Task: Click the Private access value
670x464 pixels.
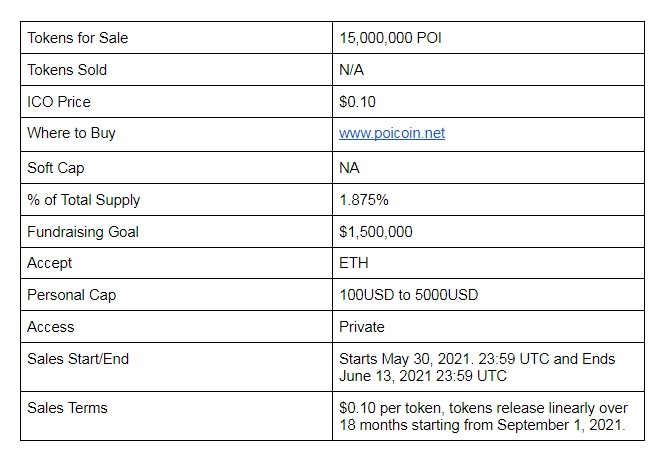Action: click(x=361, y=327)
